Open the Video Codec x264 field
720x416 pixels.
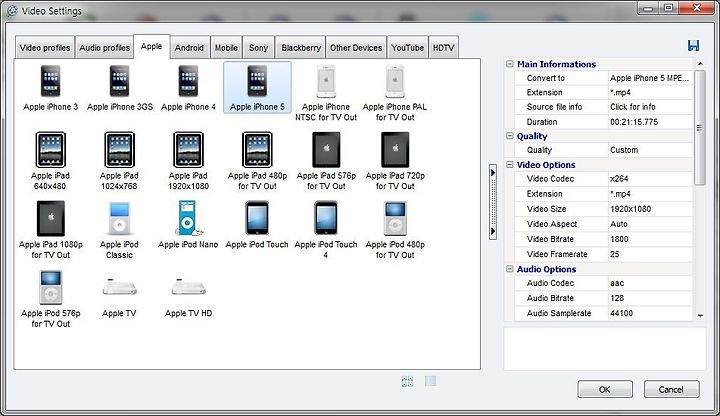pos(650,179)
